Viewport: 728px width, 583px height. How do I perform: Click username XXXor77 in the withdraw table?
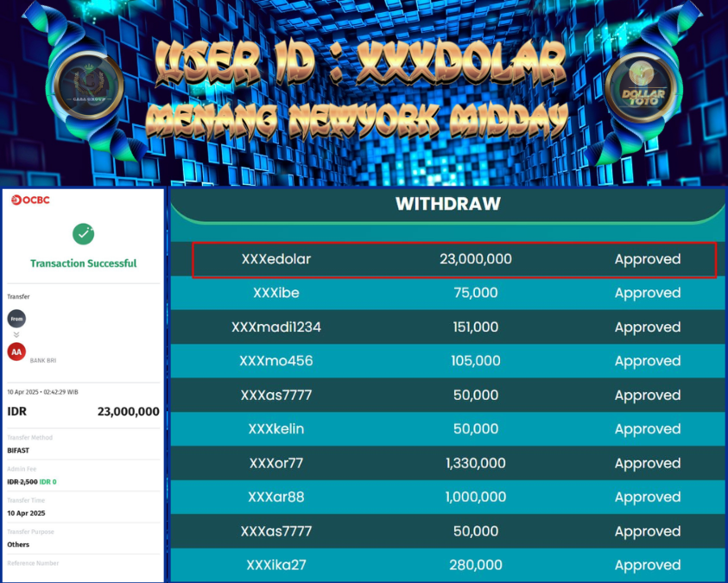276,463
